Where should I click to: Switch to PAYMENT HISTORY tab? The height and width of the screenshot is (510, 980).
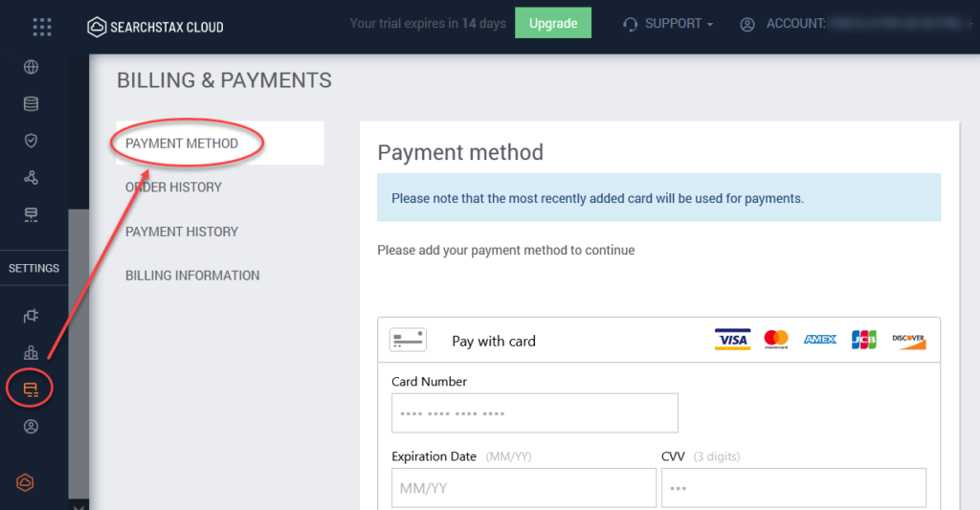tap(181, 232)
